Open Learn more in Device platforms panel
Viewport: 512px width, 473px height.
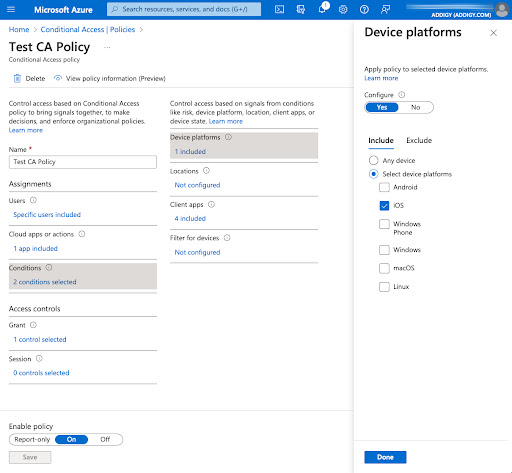tap(381, 78)
